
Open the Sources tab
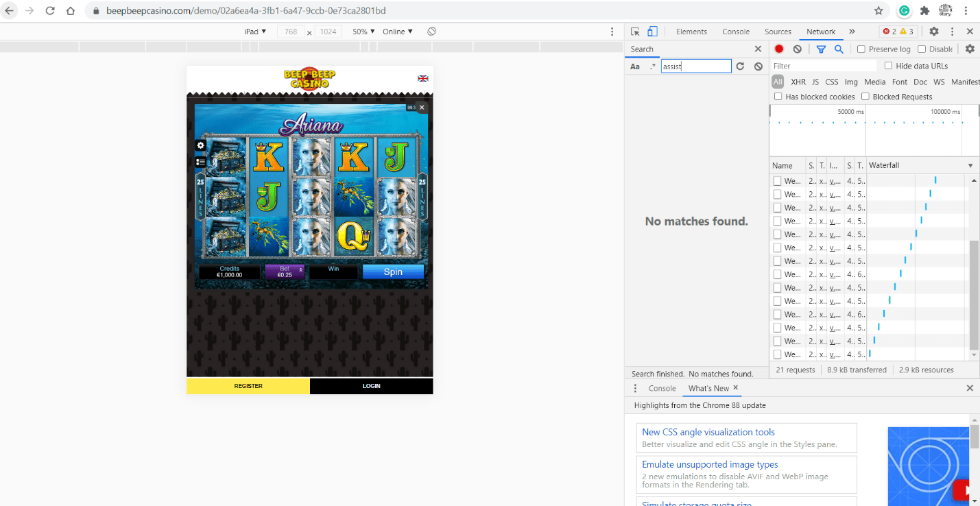(x=778, y=32)
